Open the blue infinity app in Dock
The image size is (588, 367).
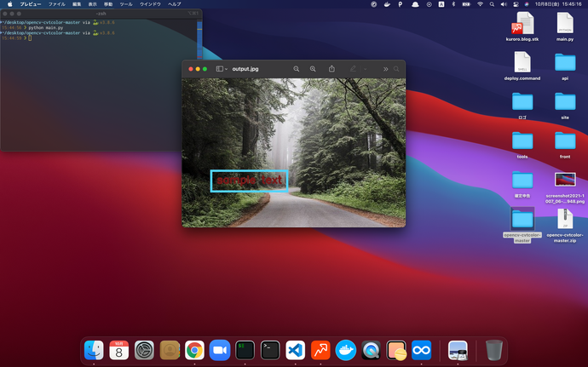point(421,350)
